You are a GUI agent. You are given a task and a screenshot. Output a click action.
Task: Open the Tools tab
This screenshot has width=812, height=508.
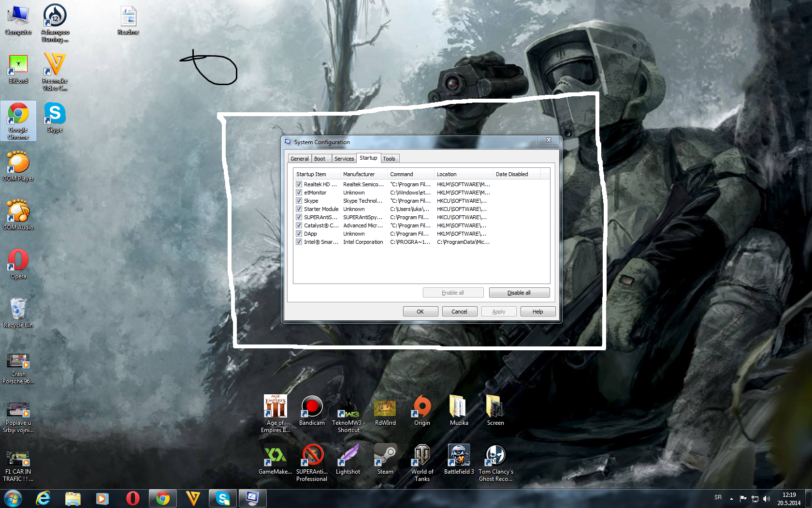coord(389,159)
